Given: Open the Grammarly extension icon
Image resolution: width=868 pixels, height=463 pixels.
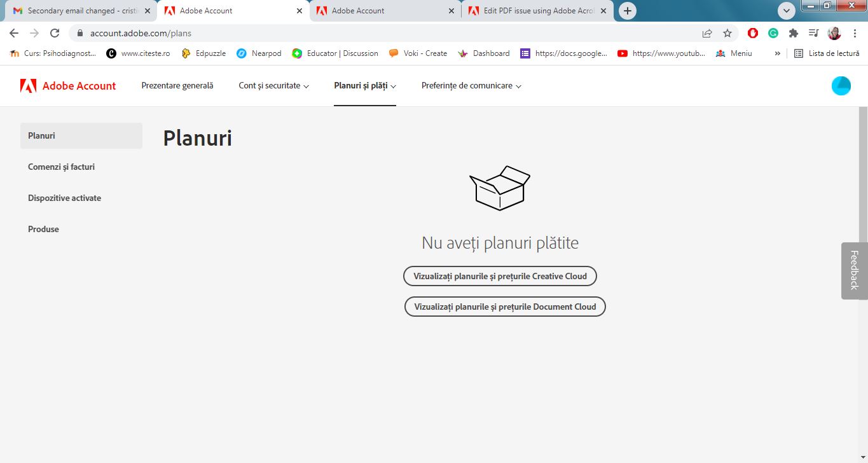Looking at the screenshot, I should pyautogui.click(x=773, y=32).
